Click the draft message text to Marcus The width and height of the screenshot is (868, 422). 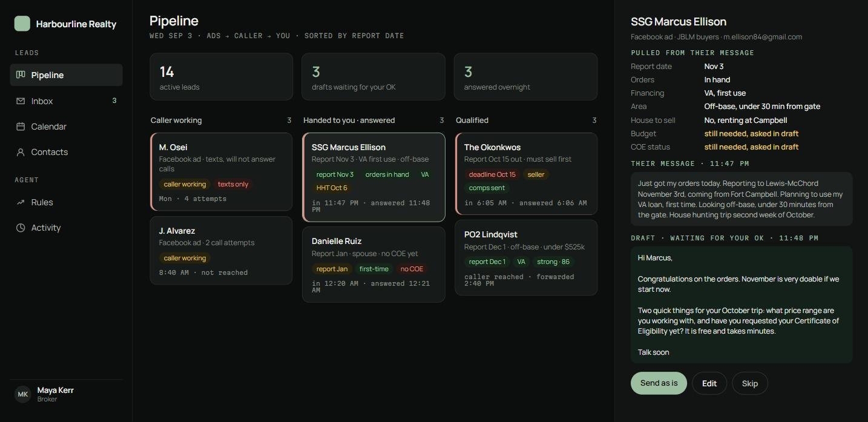pos(741,305)
